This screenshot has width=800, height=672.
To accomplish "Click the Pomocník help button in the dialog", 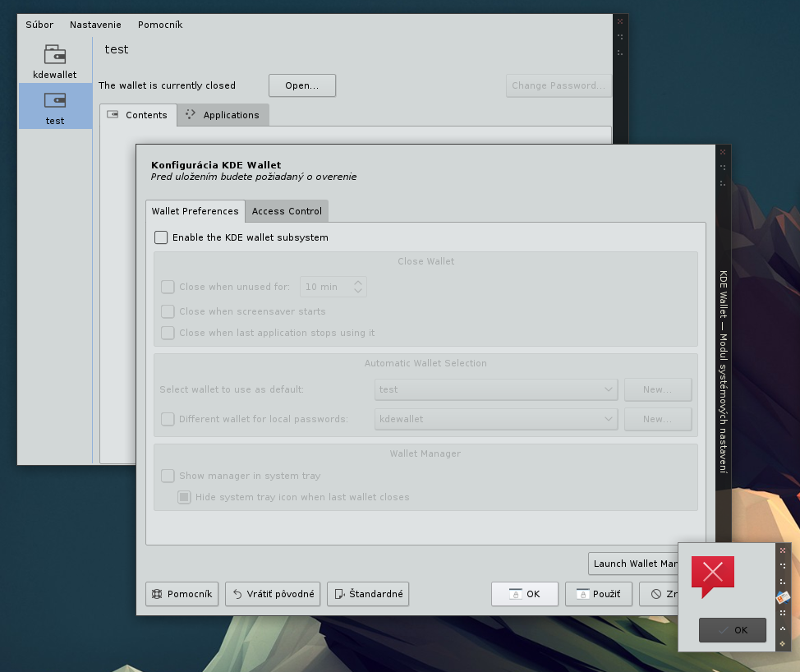I will (x=182, y=594).
